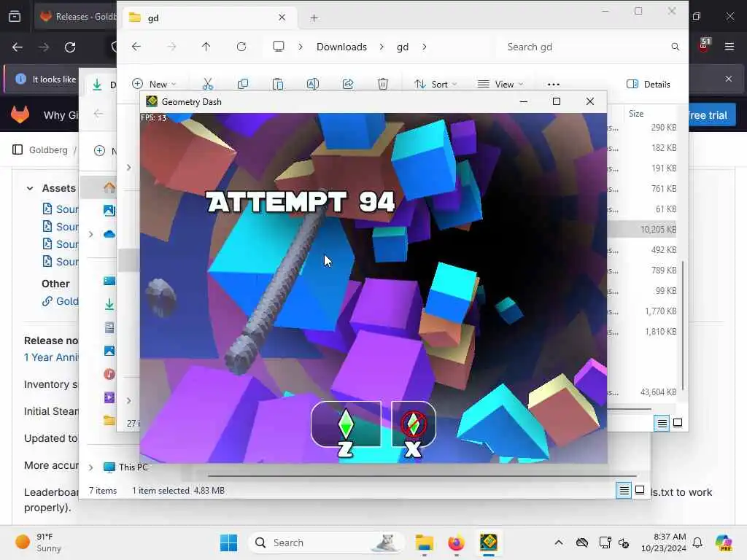Open File Explorer from the taskbar
Viewport: 747px width, 560px height.
[x=424, y=542]
